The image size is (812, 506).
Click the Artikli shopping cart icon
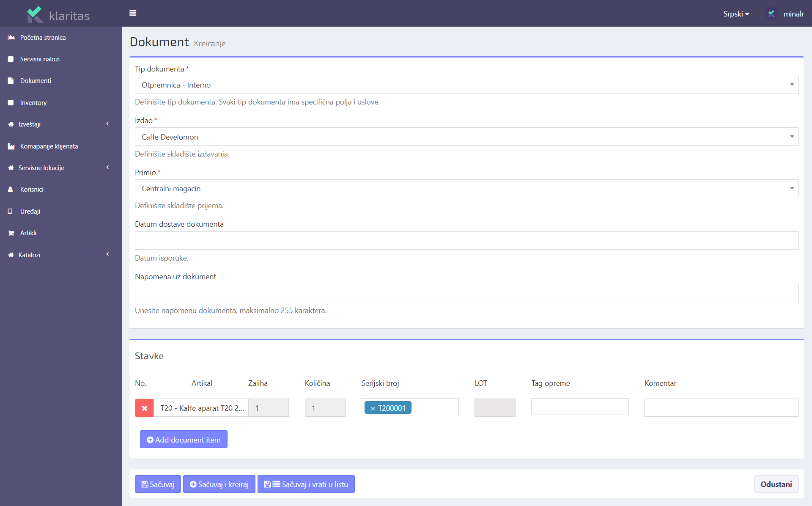coord(11,233)
